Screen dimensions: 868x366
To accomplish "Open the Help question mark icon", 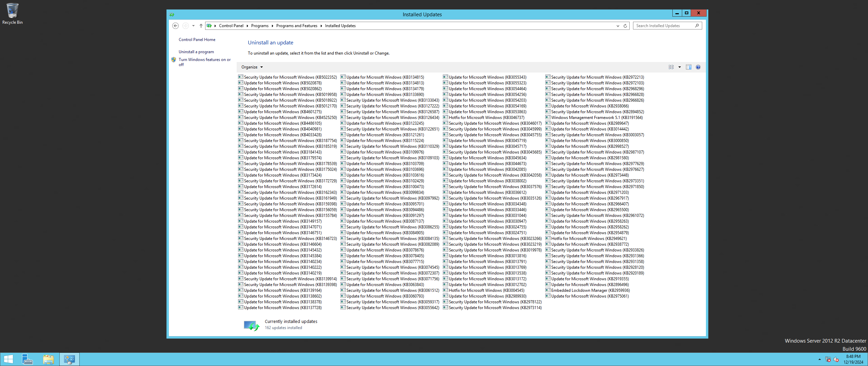I will pos(698,67).
